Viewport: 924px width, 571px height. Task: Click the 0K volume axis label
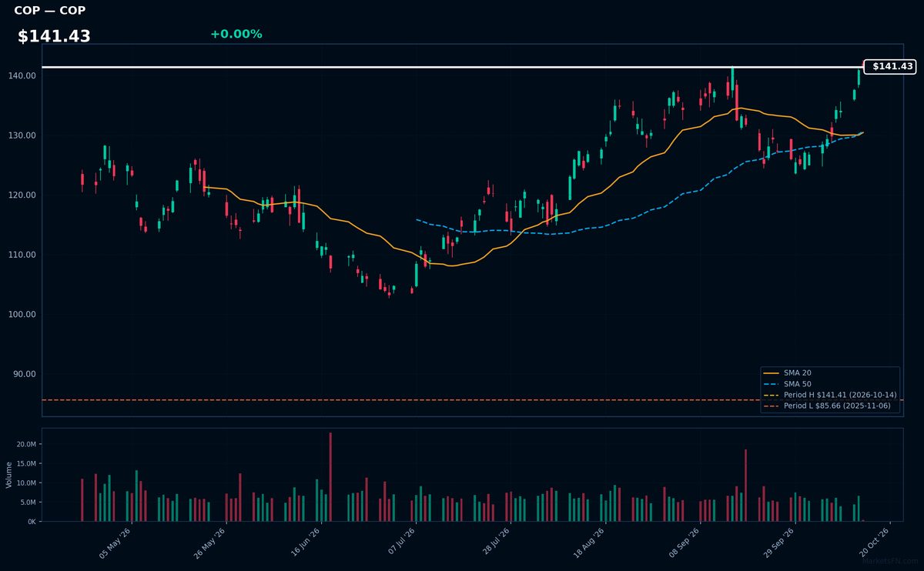click(x=32, y=522)
